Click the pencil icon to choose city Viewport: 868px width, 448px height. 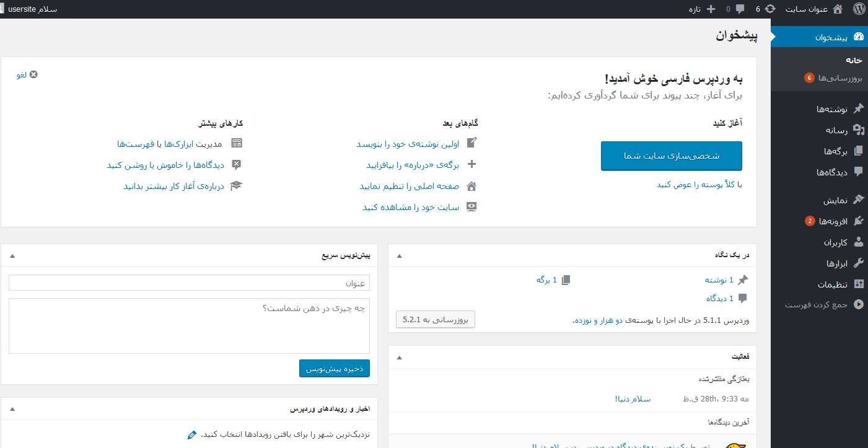click(x=191, y=435)
